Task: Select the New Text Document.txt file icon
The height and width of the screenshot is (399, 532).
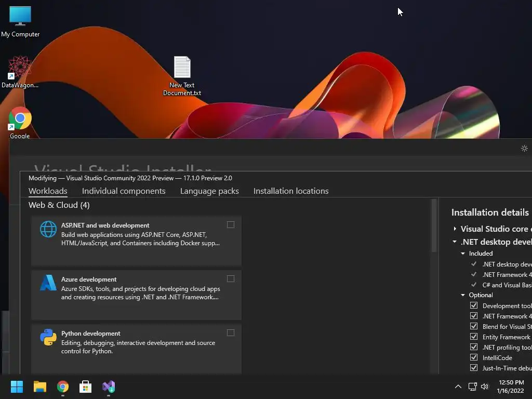Action: tap(182, 76)
